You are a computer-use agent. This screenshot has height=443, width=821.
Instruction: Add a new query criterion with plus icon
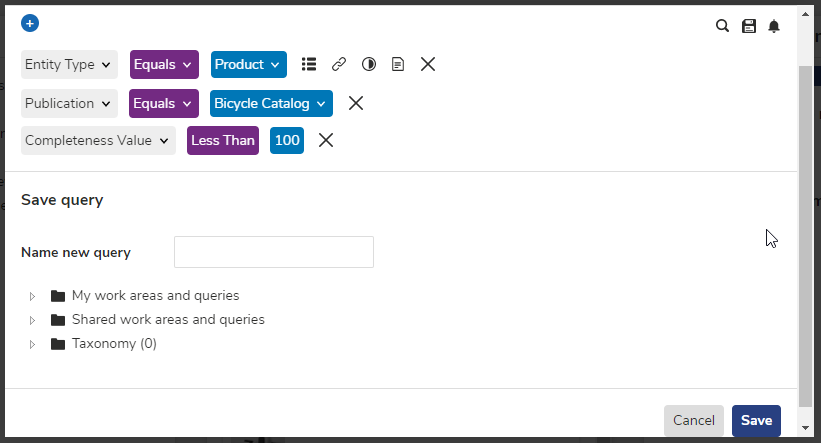point(30,24)
